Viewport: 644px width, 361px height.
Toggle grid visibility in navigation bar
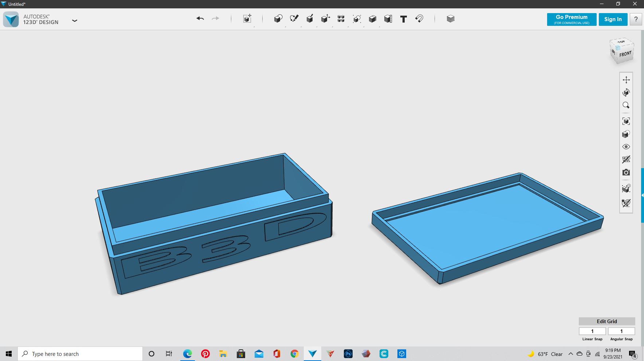(x=626, y=159)
